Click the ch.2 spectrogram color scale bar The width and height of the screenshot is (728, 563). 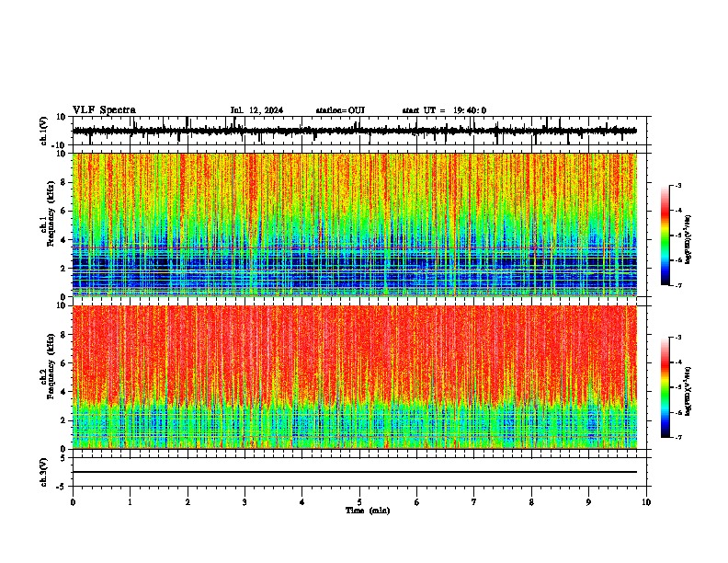tap(665, 387)
